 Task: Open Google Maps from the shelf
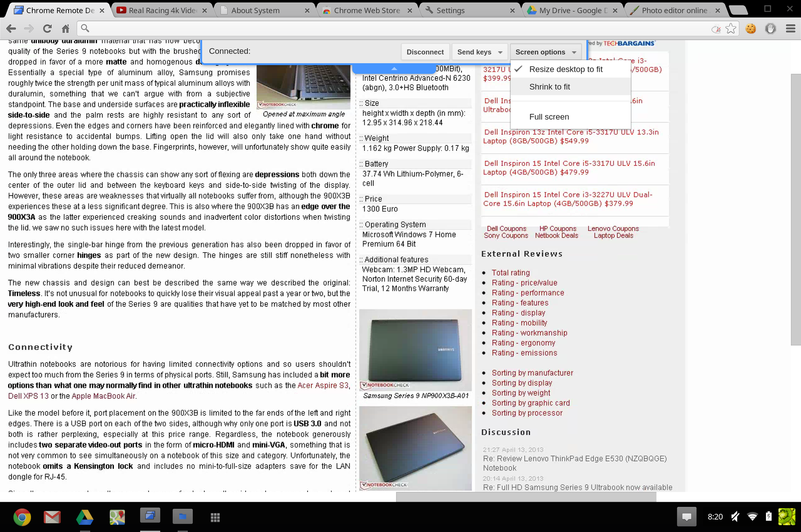tap(117, 517)
